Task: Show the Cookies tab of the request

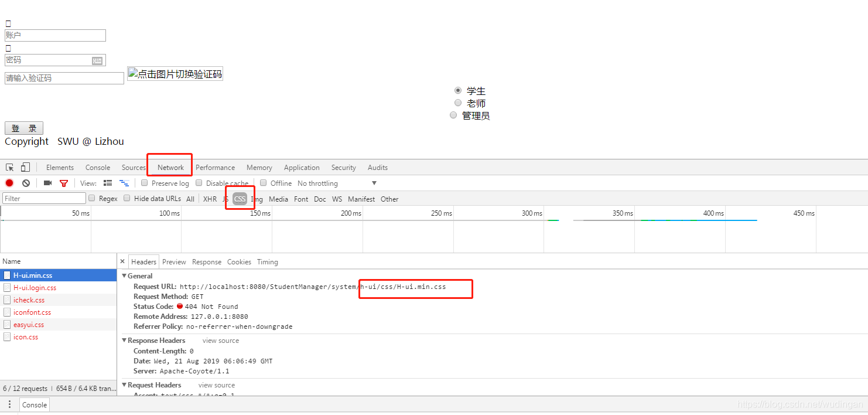Action: click(239, 262)
